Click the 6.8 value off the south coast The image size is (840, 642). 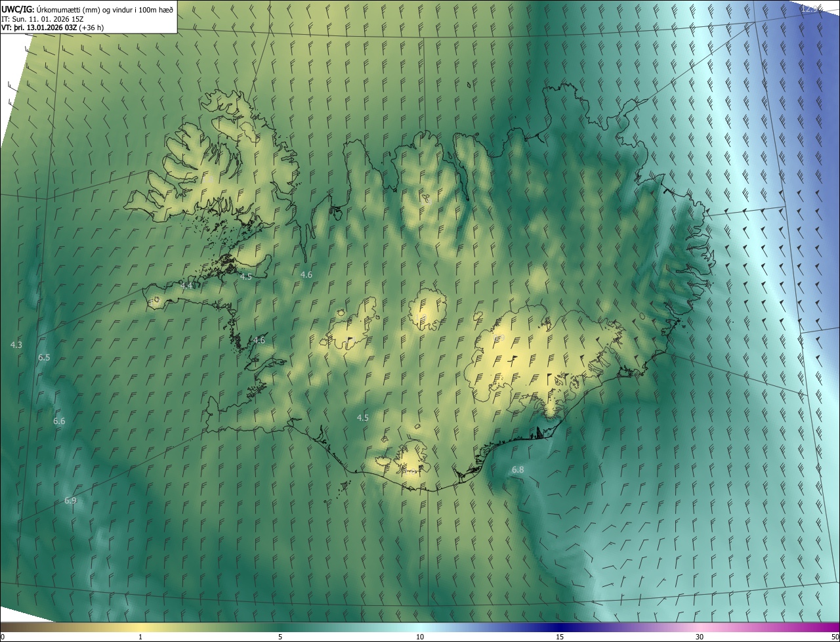pos(518,469)
